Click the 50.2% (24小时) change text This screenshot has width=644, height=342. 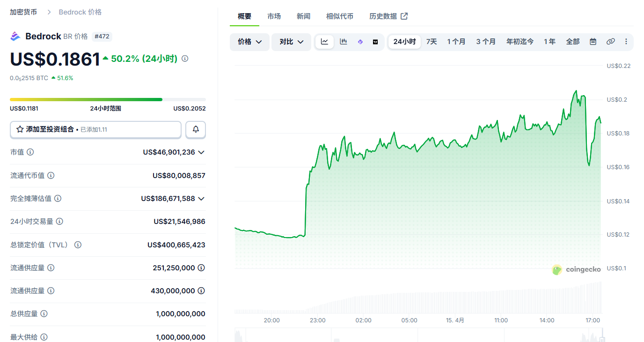pyautogui.click(x=144, y=59)
